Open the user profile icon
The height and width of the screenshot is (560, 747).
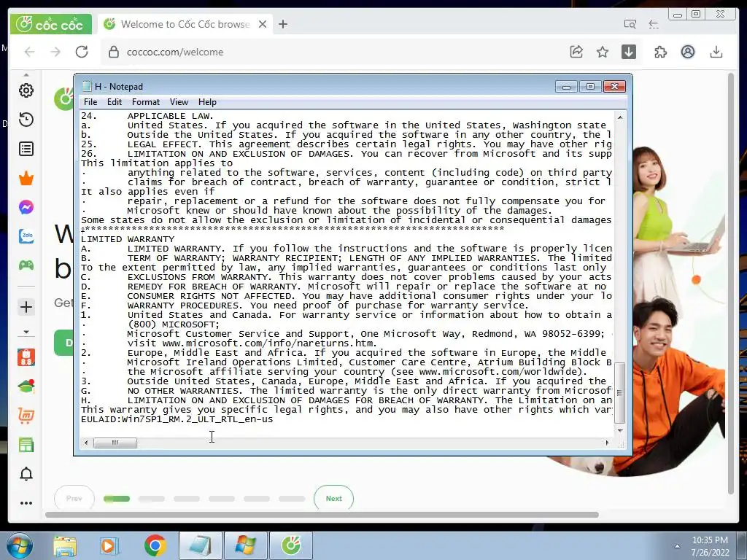point(687,52)
